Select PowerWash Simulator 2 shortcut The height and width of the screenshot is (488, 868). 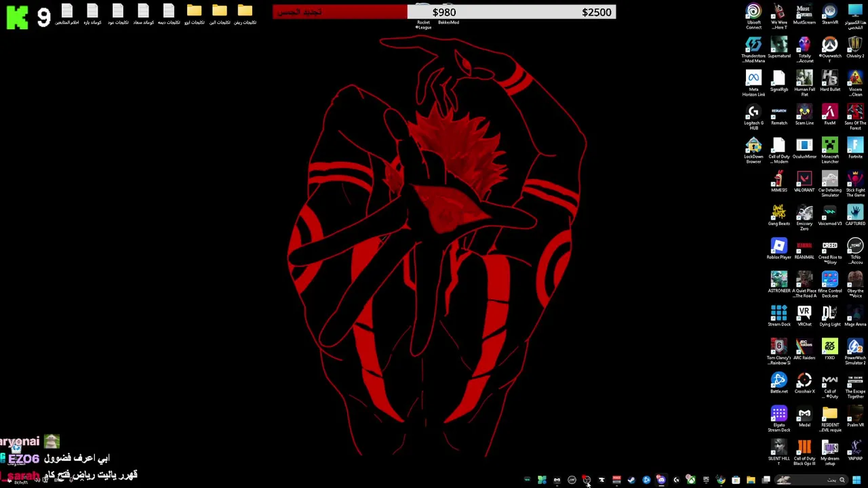tap(855, 352)
